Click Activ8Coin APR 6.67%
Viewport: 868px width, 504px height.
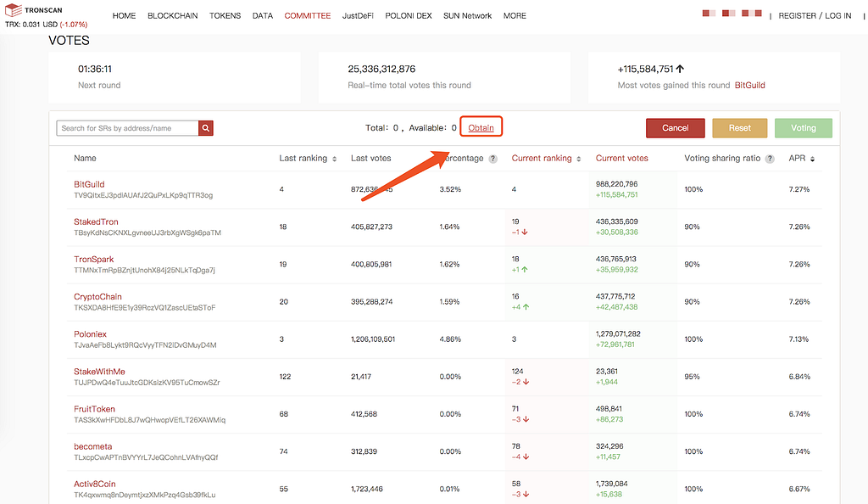(x=799, y=489)
